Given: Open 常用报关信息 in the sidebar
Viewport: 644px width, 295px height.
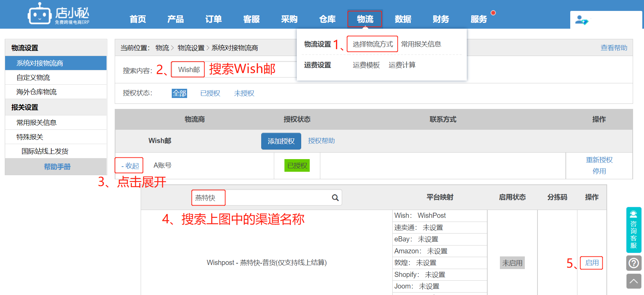Looking at the screenshot, I should pos(56,123).
